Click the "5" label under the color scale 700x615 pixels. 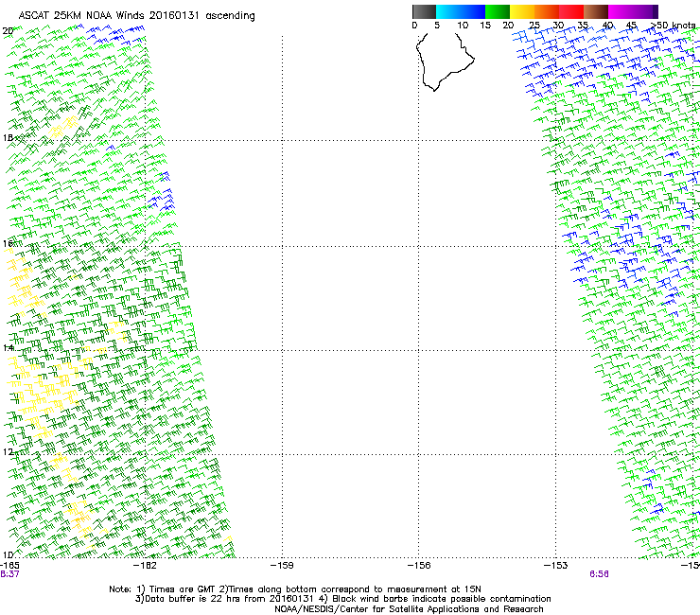click(437, 26)
